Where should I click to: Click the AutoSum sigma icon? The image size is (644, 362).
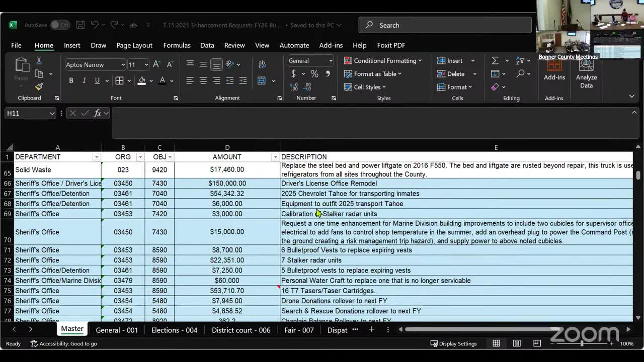495,60
